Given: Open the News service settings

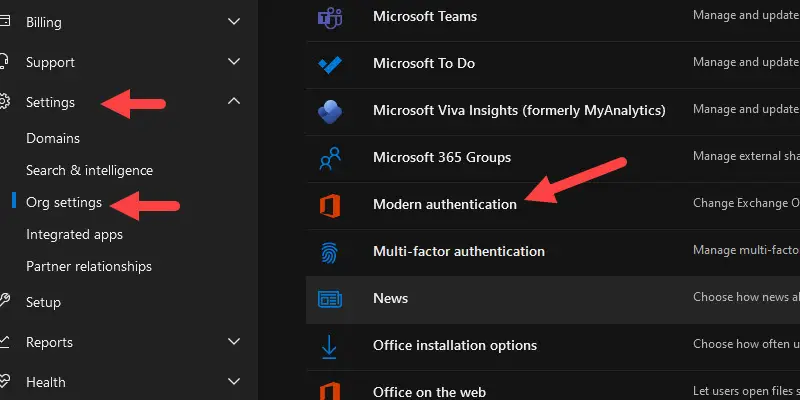Looking at the screenshot, I should pyautogui.click(x=390, y=298).
